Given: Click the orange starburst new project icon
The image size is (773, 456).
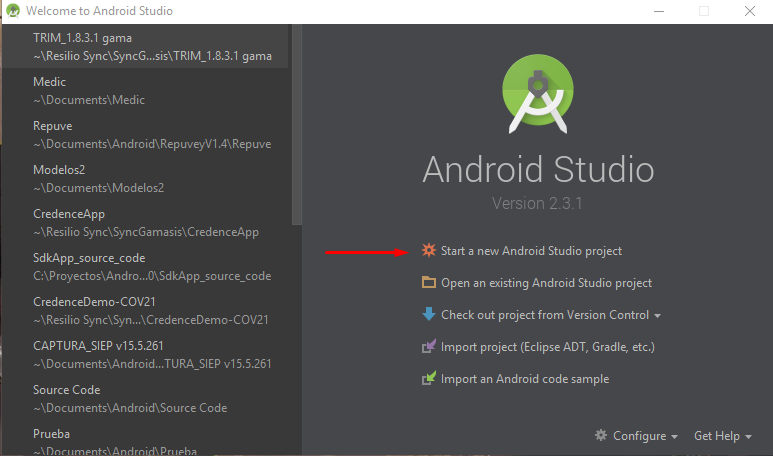Looking at the screenshot, I should click(429, 250).
